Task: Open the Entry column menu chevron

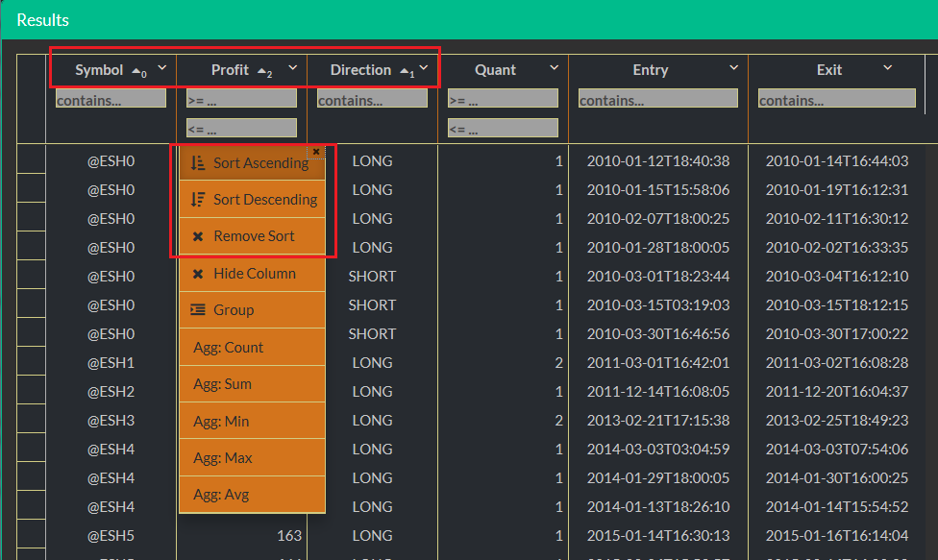Action: [733, 68]
